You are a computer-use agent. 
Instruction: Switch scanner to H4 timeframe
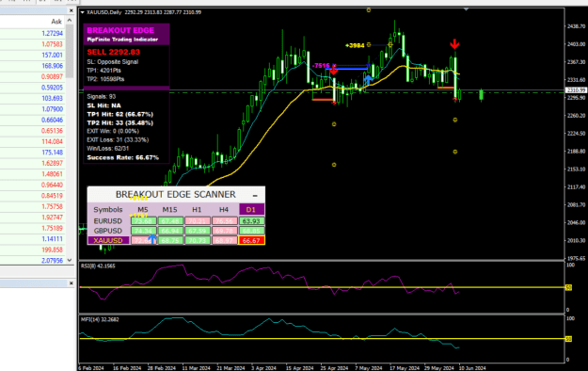coord(224,210)
